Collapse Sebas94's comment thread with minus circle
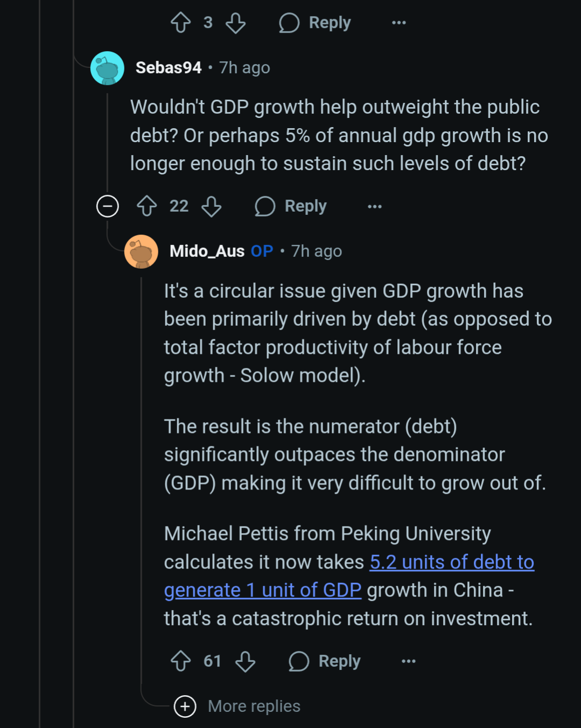The height and width of the screenshot is (728, 581). pyautogui.click(x=108, y=206)
